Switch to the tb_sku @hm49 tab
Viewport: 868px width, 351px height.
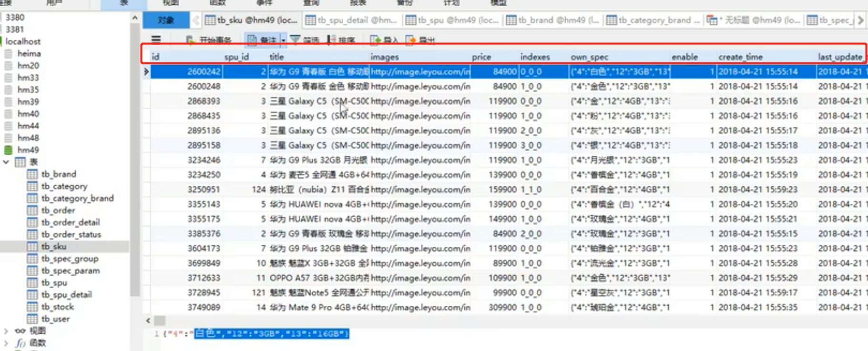(251, 20)
